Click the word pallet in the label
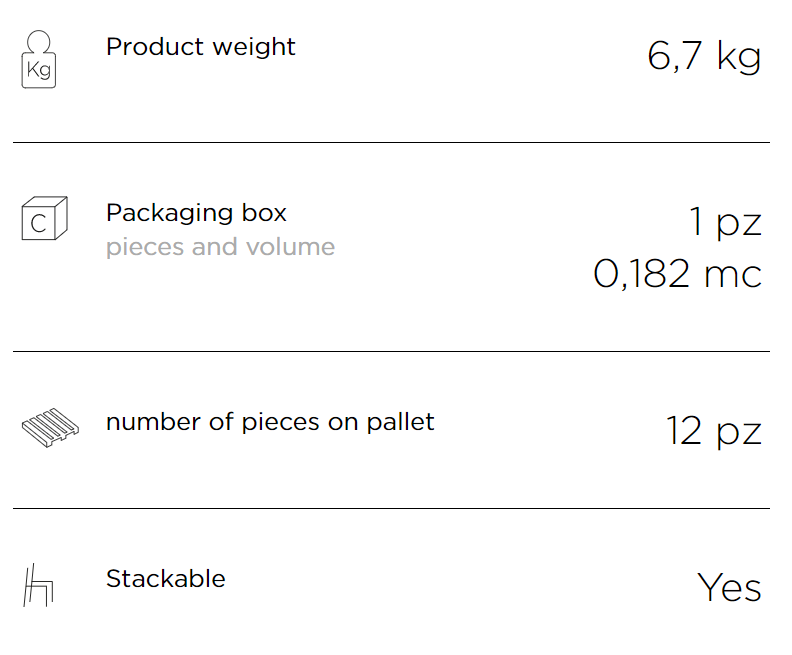The height and width of the screenshot is (655, 792). pos(401,422)
